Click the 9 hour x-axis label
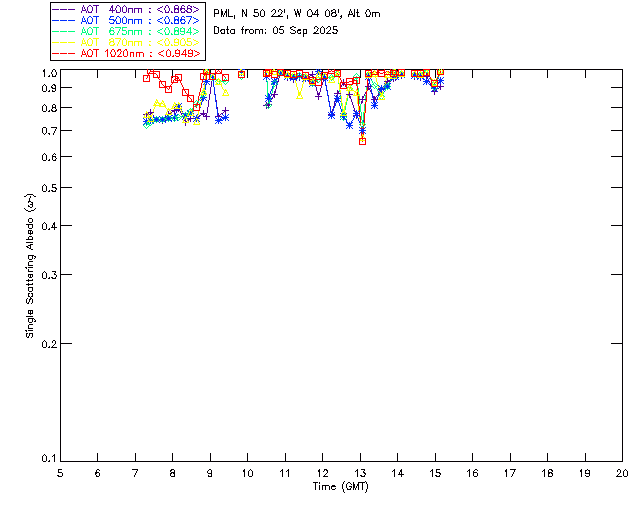 click(210, 473)
